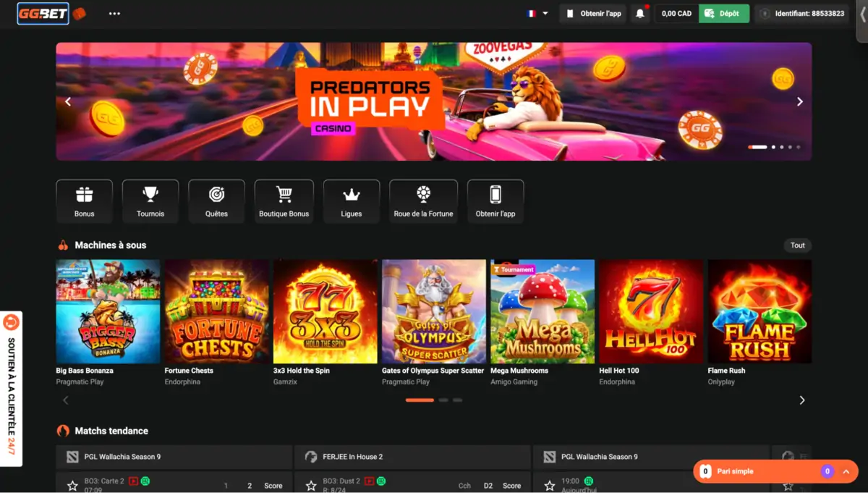868x493 pixels.
Task: Select the active orange slots carousel indicator
Action: coord(420,400)
